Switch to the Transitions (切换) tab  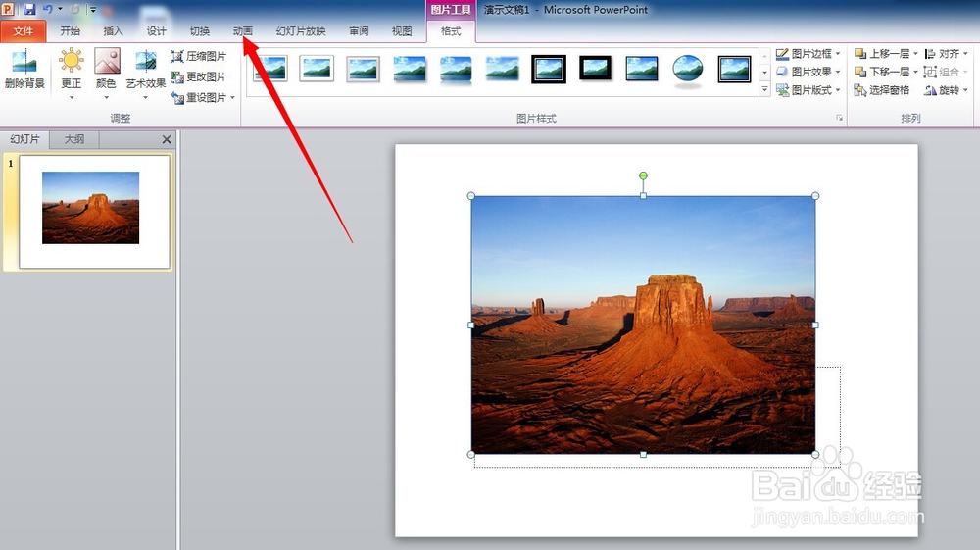[199, 31]
